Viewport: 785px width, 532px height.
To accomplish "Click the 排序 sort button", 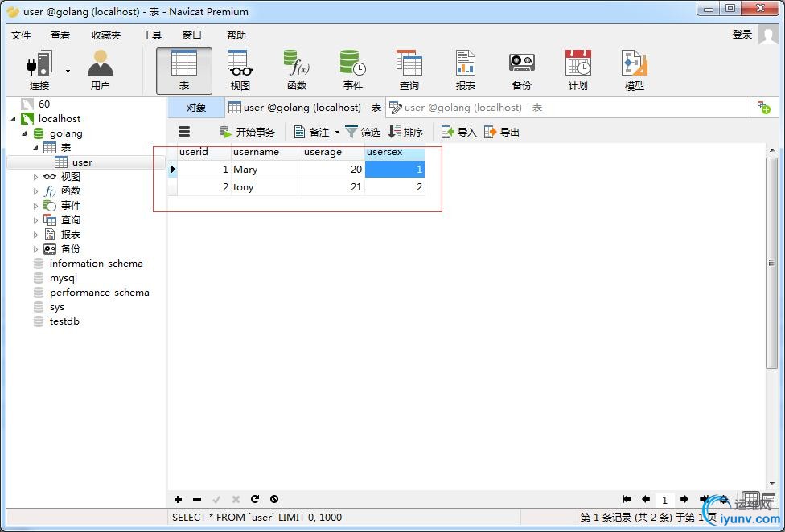I will point(406,132).
